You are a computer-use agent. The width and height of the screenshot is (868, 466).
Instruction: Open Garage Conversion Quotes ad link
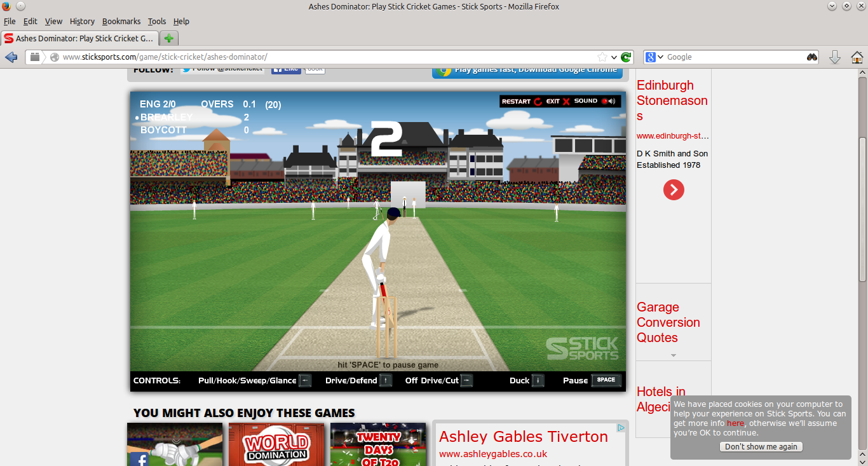point(668,322)
